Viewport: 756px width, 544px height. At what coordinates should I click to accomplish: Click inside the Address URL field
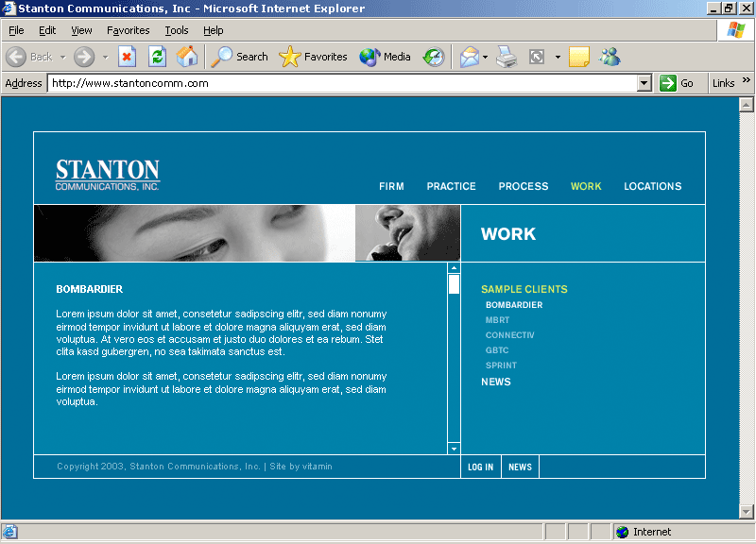340,83
